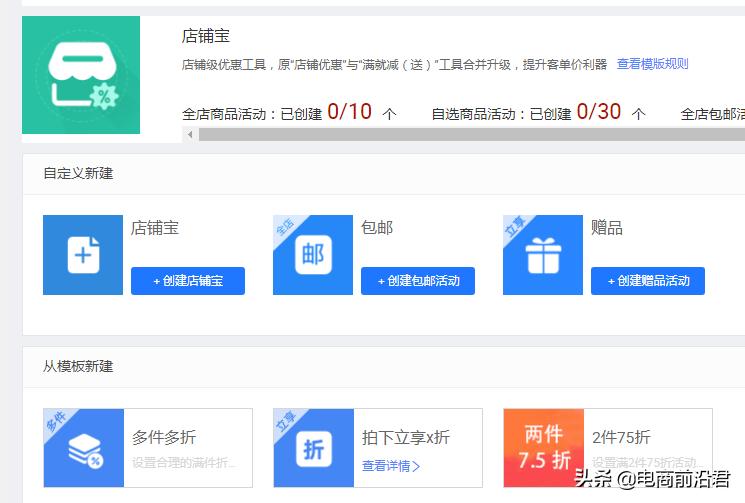The image size is (745, 503).
Task: Click the 赠品 card title
Action: 607,228
